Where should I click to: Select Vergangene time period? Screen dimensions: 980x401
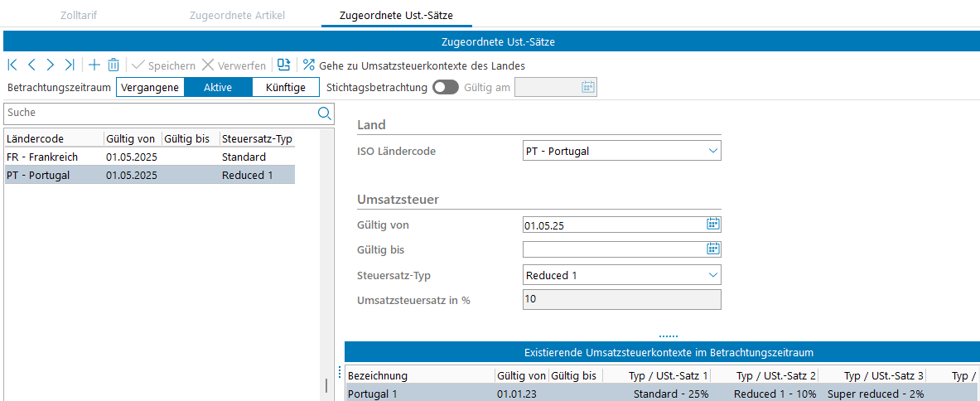150,88
